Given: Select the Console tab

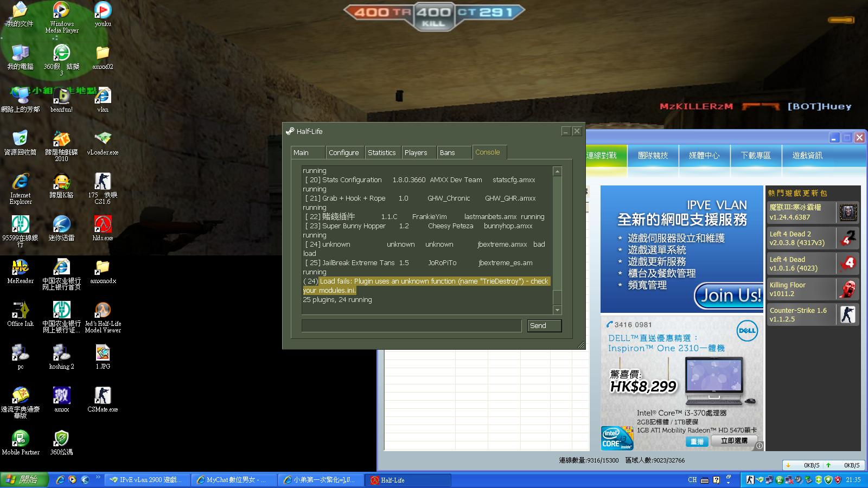Looking at the screenshot, I should 489,152.
